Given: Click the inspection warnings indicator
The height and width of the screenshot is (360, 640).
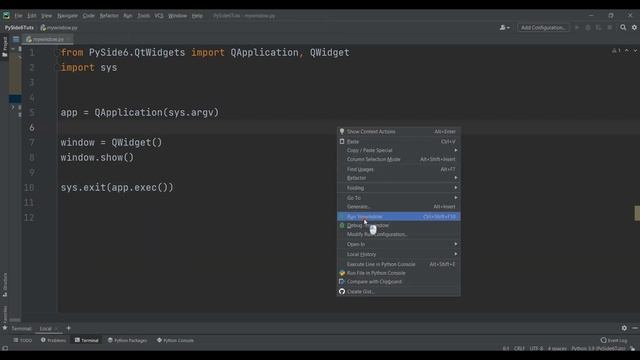Looking at the screenshot, I should pyautogui.click(x=616, y=51).
